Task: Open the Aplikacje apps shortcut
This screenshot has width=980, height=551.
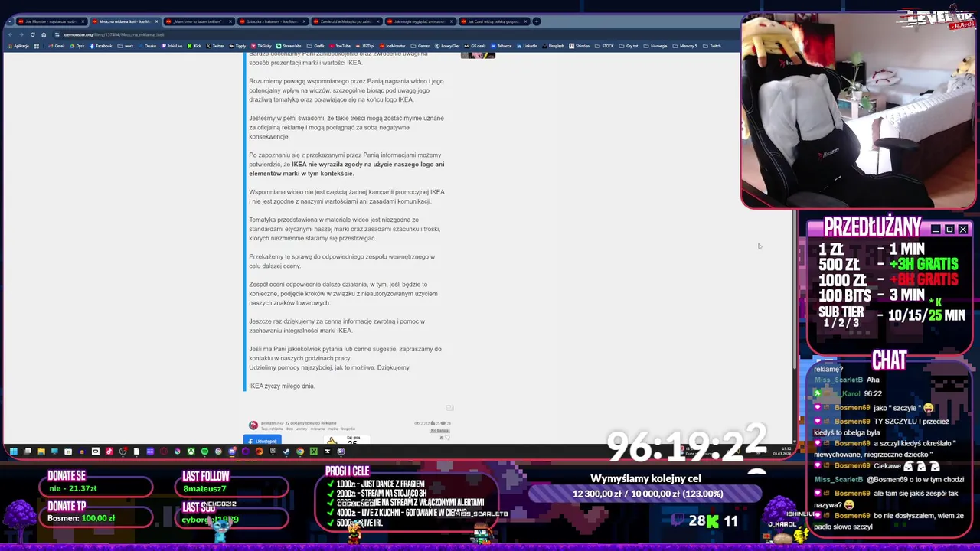Action: pos(18,46)
